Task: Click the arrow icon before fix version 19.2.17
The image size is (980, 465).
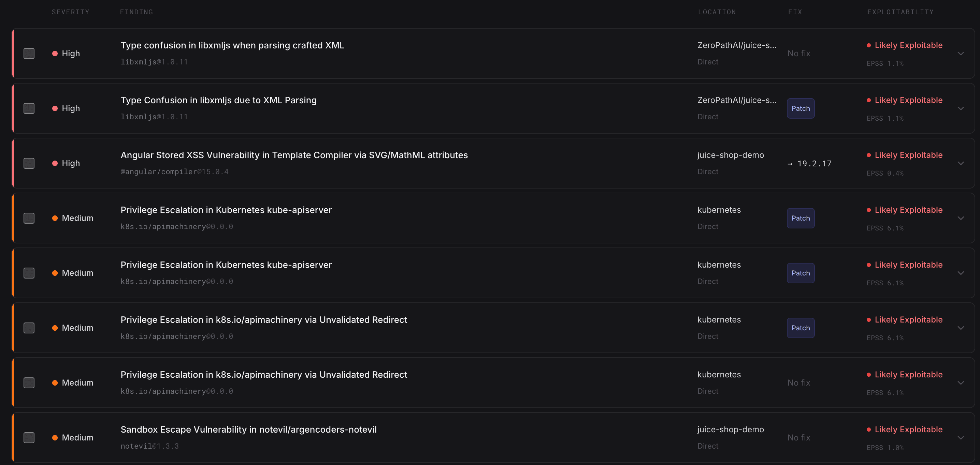Action: pos(790,164)
